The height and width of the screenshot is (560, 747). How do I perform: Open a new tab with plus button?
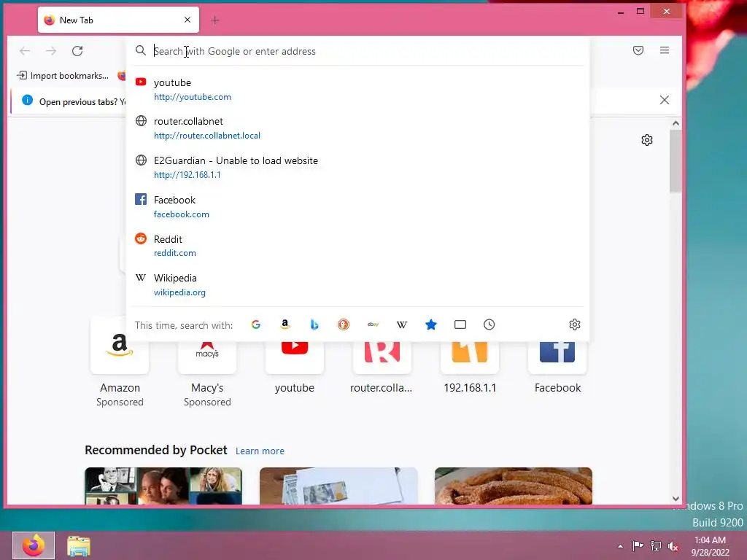pyautogui.click(x=215, y=20)
